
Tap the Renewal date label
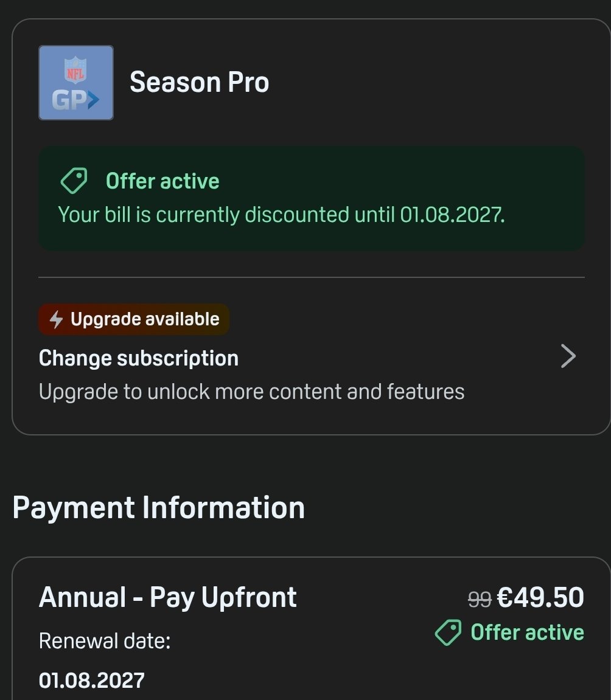[x=105, y=641]
